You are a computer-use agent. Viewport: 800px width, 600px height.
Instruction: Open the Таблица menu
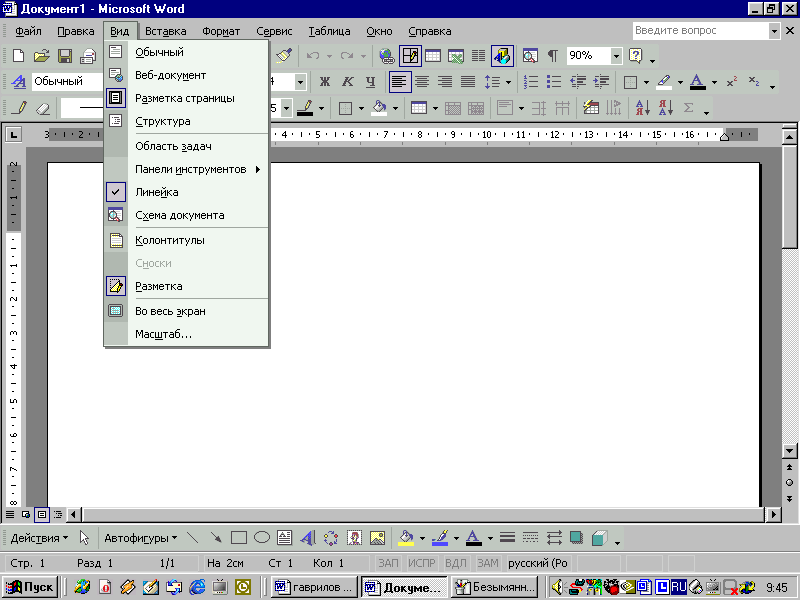(x=329, y=31)
